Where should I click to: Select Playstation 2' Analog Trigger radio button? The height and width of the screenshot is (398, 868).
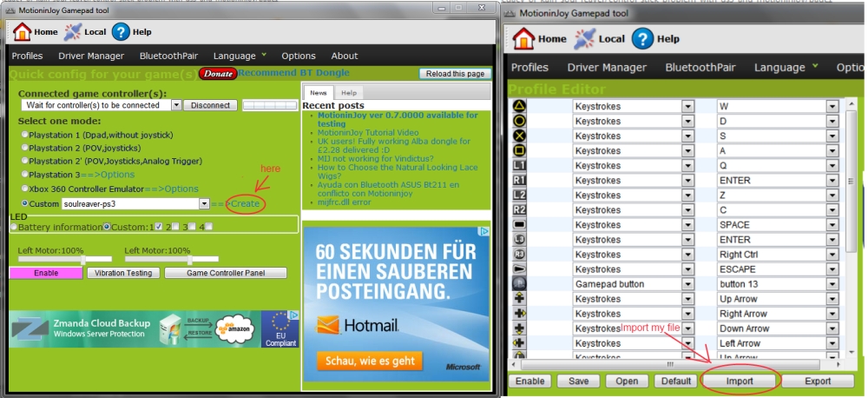pos(25,161)
